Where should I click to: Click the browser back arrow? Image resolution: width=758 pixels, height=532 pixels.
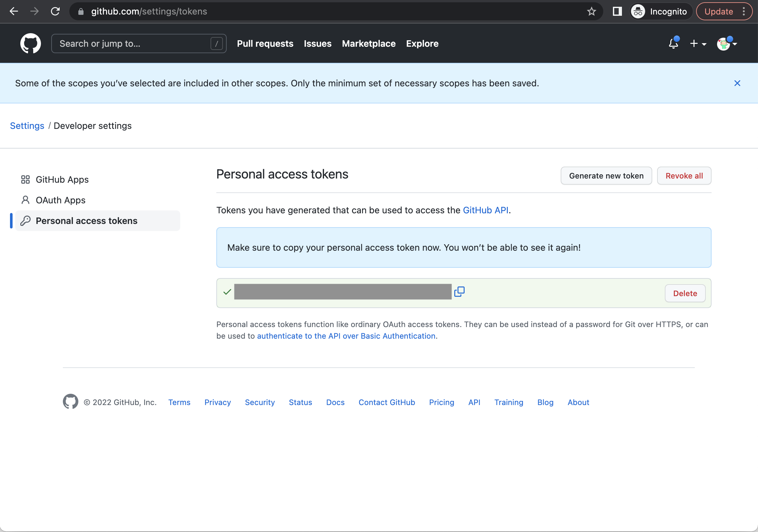coord(14,12)
